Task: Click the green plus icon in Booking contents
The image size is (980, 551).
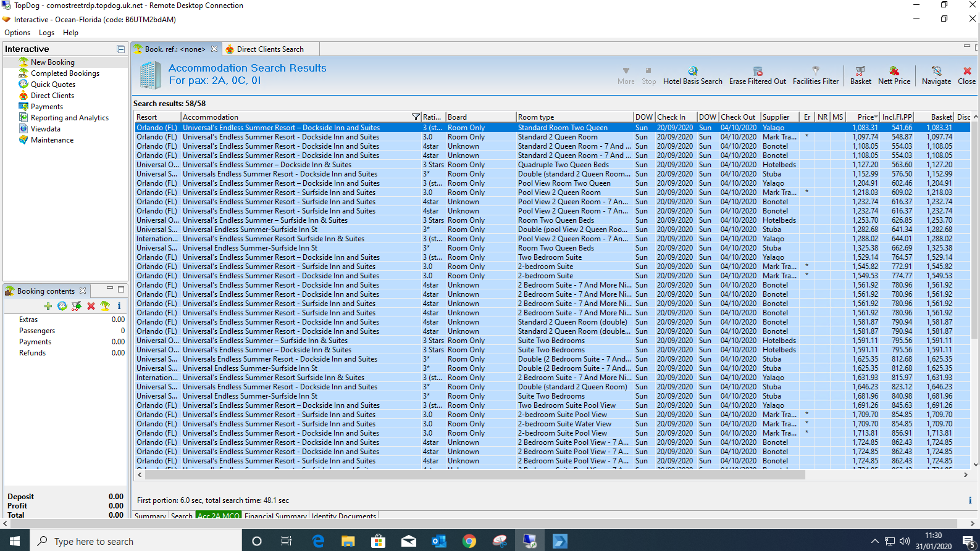Action: 48,306
